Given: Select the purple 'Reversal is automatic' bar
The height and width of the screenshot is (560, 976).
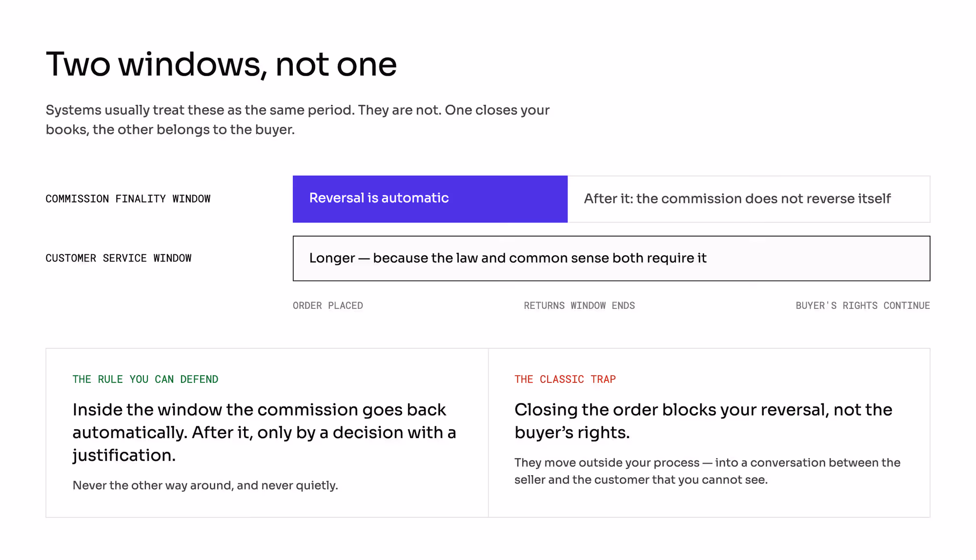Looking at the screenshot, I should point(430,199).
